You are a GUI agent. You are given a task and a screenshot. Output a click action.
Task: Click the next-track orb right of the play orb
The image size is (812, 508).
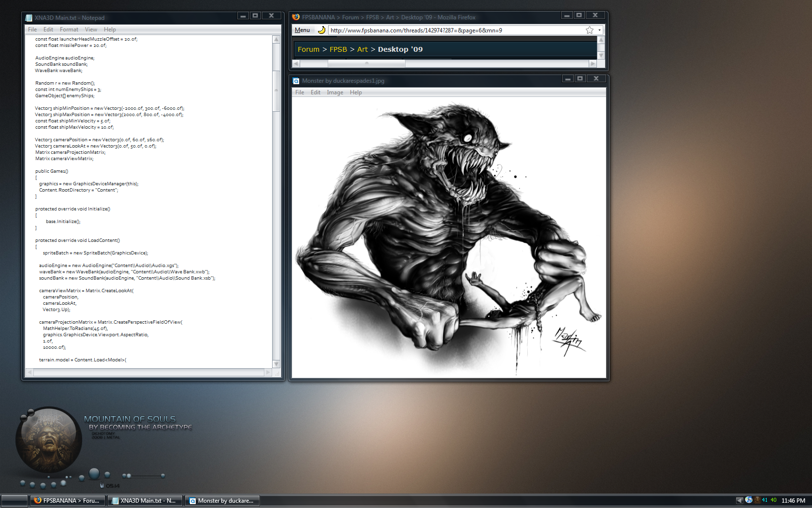coord(107,475)
